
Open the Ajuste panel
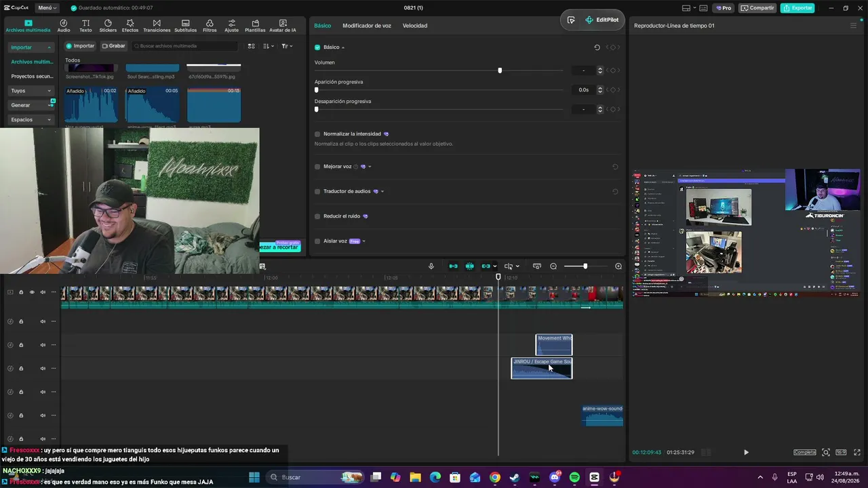(x=232, y=26)
